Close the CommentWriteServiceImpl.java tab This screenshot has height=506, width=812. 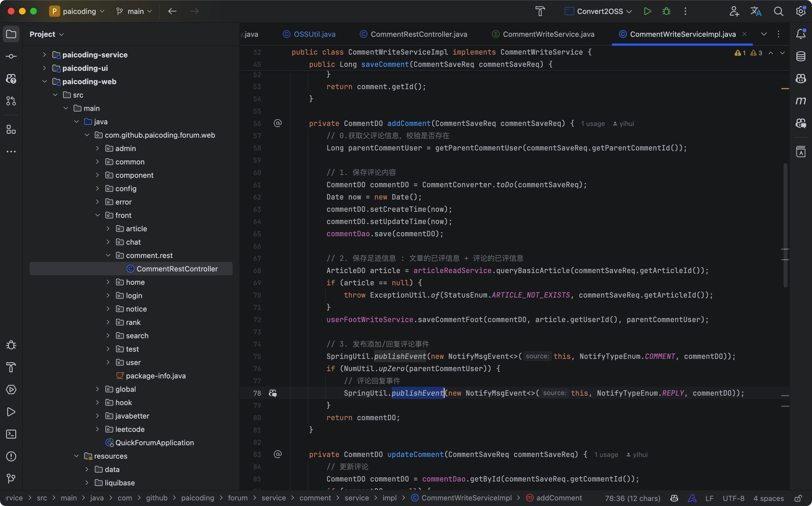[x=744, y=34]
